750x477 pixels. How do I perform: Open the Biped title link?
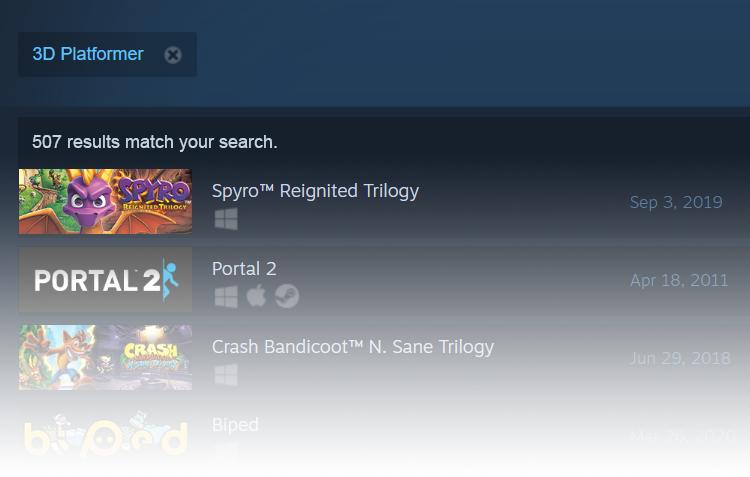(235, 425)
